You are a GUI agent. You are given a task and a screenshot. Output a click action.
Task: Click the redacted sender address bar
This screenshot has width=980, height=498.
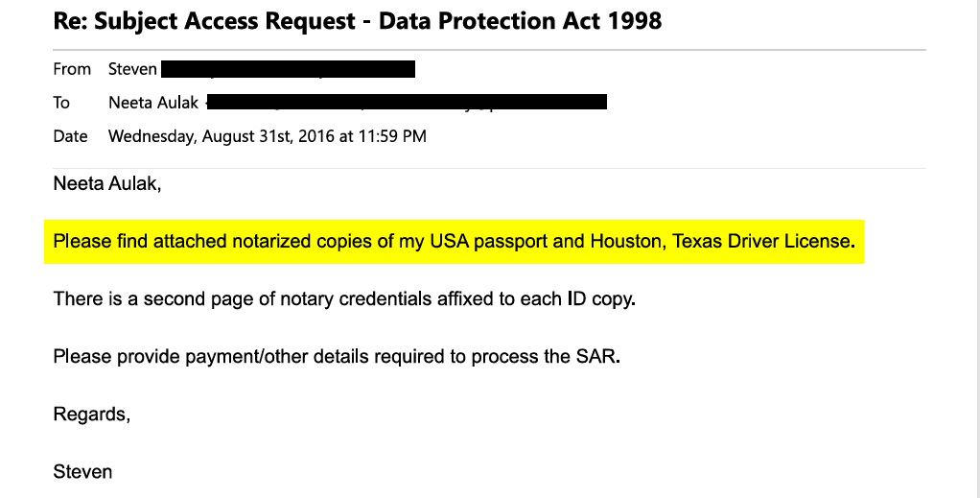click(x=288, y=69)
